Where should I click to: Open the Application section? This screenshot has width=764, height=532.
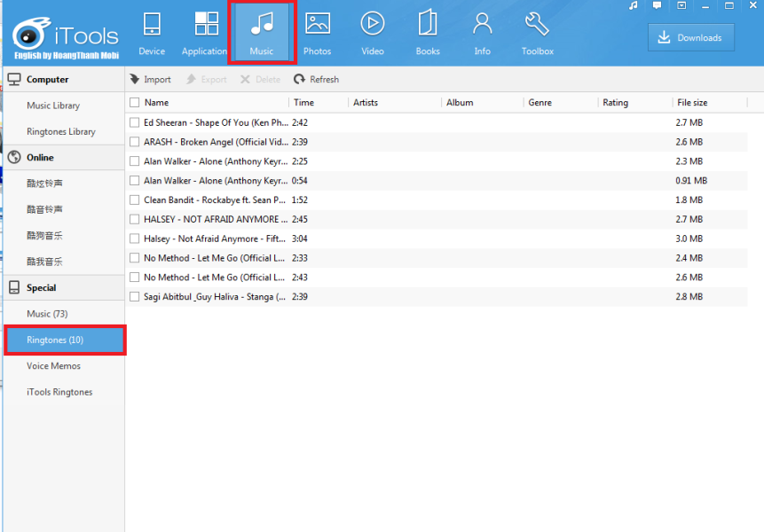pos(205,34)
